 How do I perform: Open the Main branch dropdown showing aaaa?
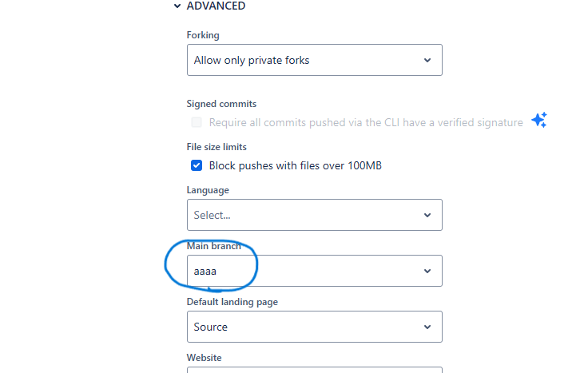click(314, 271)
